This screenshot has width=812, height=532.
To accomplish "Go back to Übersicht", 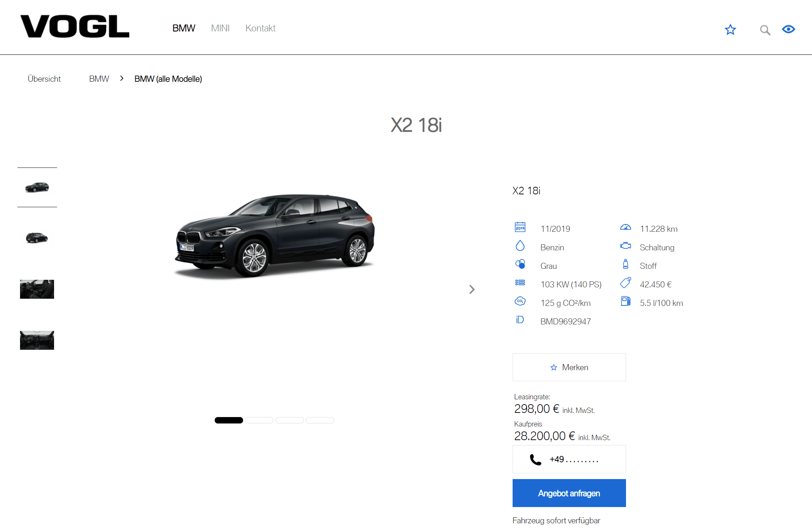I will tap(44, 79).
